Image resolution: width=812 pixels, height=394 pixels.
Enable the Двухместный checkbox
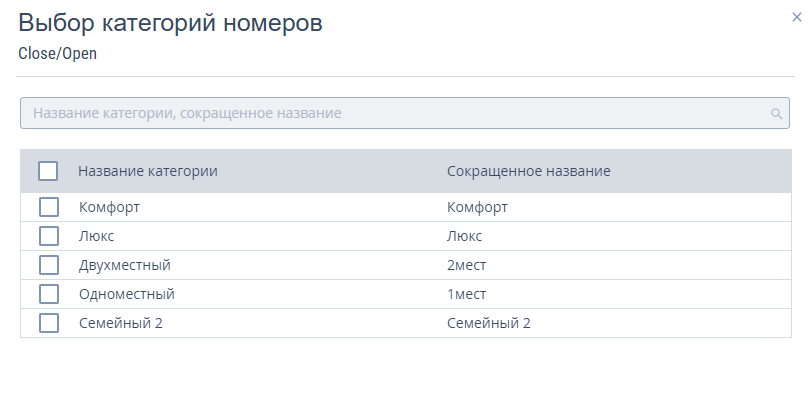pyautogui.click(x=49, y=265)
